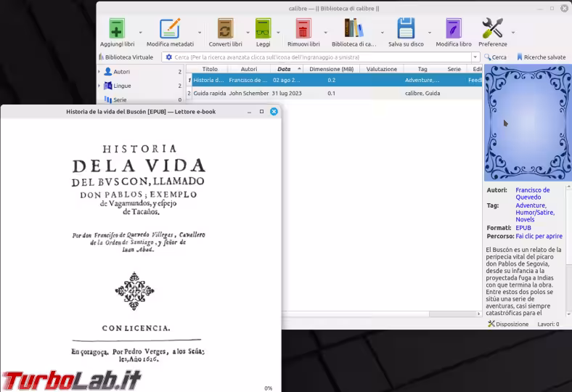Select the Guida rapida book row
572x392 pixels.
pos(334,94)
